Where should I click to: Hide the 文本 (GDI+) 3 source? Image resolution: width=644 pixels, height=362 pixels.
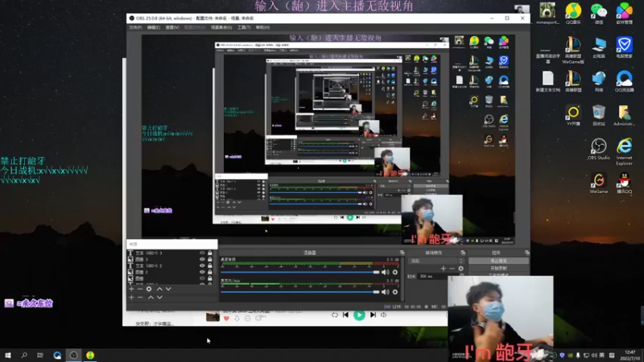pos(202,253)
